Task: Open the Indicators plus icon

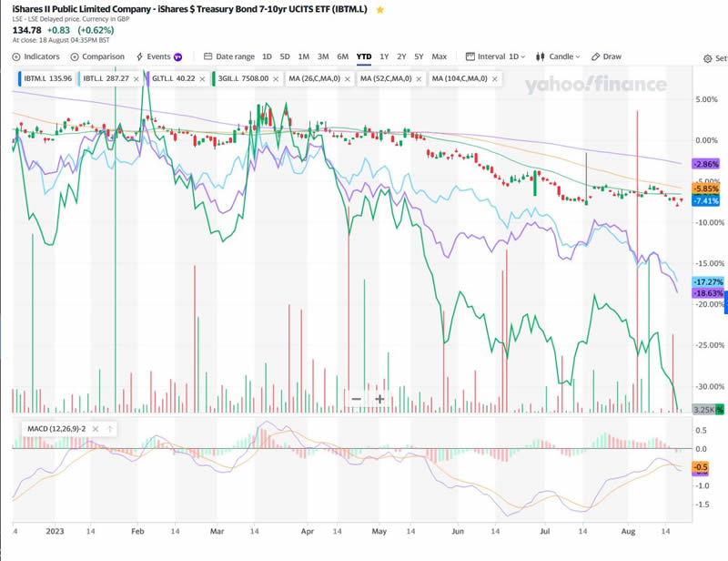Action: click(x=16, y=56)
